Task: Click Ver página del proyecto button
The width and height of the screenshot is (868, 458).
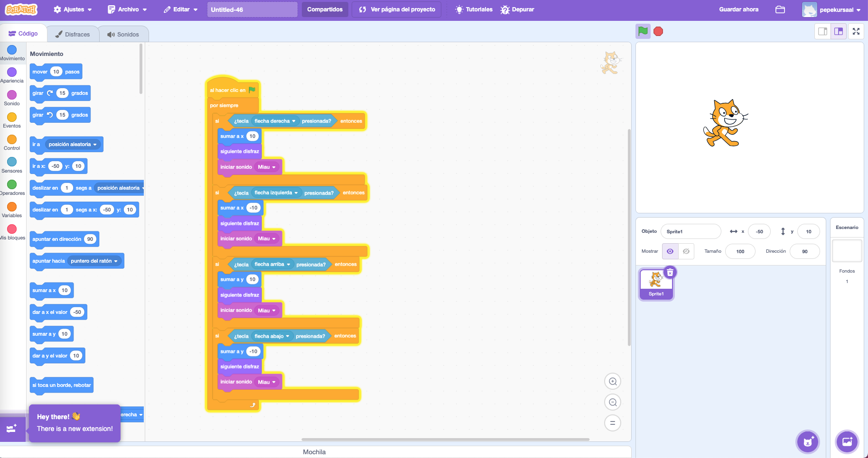Action: coord(397,9)
